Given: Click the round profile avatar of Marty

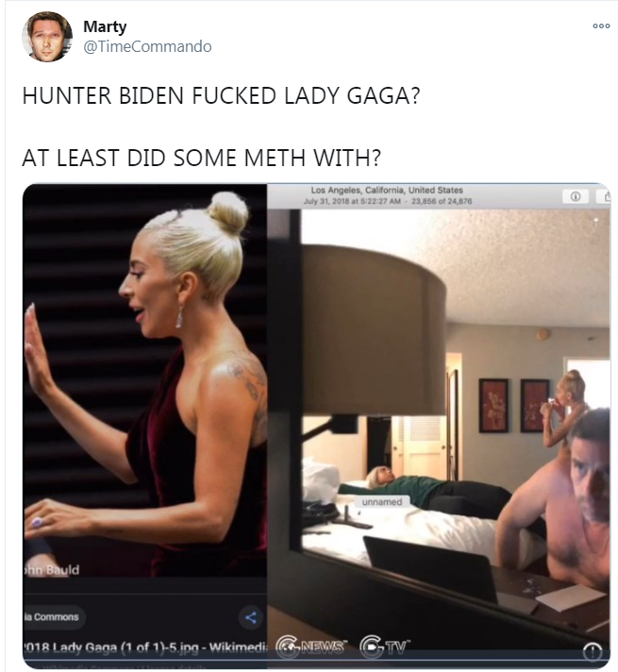Looking at the screenshot, I should pos(47,37).
